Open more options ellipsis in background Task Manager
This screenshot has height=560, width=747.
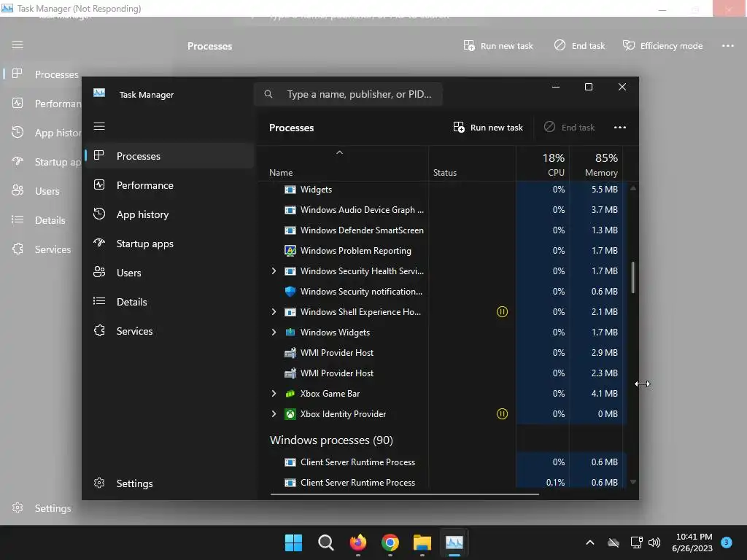728,46
